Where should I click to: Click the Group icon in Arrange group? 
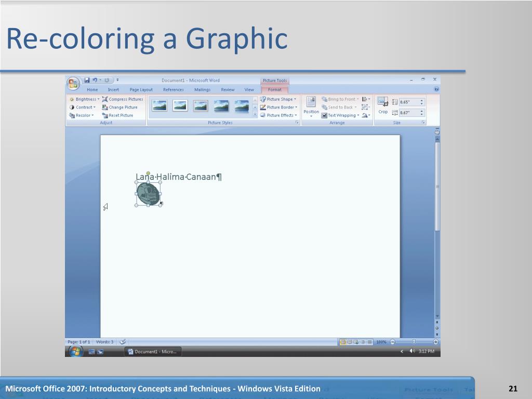(x=365, y=107)
